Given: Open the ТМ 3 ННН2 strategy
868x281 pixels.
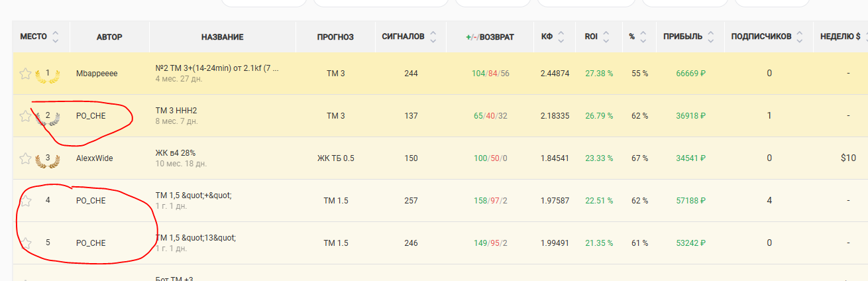Looking at the screenshot, I should [x=176, y=111].
